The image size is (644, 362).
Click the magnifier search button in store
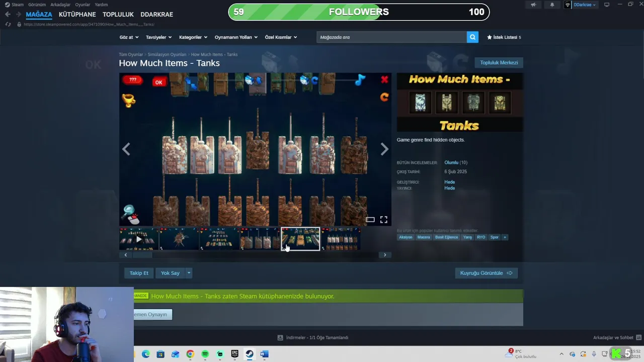pyautogui.click(x=472, y=37)
